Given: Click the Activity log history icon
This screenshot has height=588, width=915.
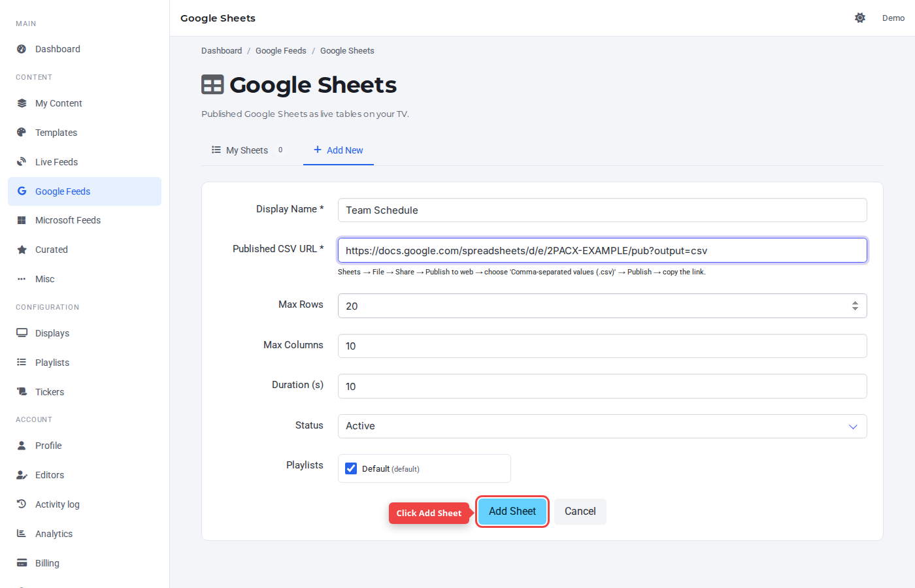Looking at the screenshot, I should [x=22, y=504].
